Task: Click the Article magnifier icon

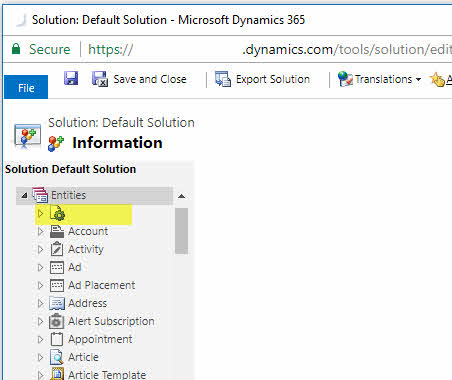Action: (57, 357)
